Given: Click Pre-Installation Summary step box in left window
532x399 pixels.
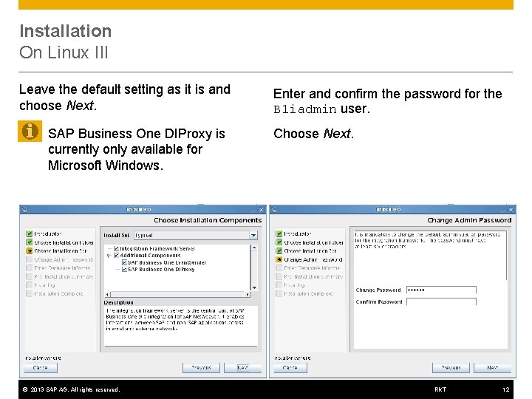Looking at the screenshot, I should [29, 276].
